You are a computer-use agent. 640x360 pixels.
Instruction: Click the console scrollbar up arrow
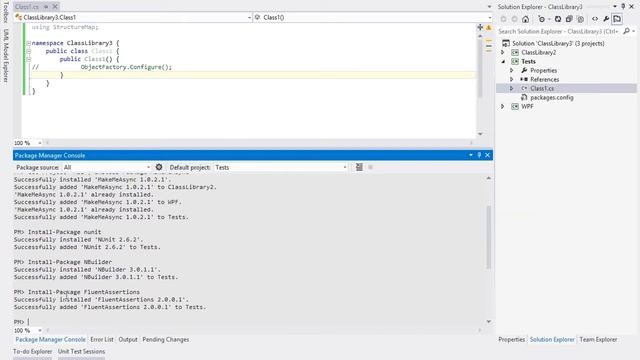(x=488, y=178)
